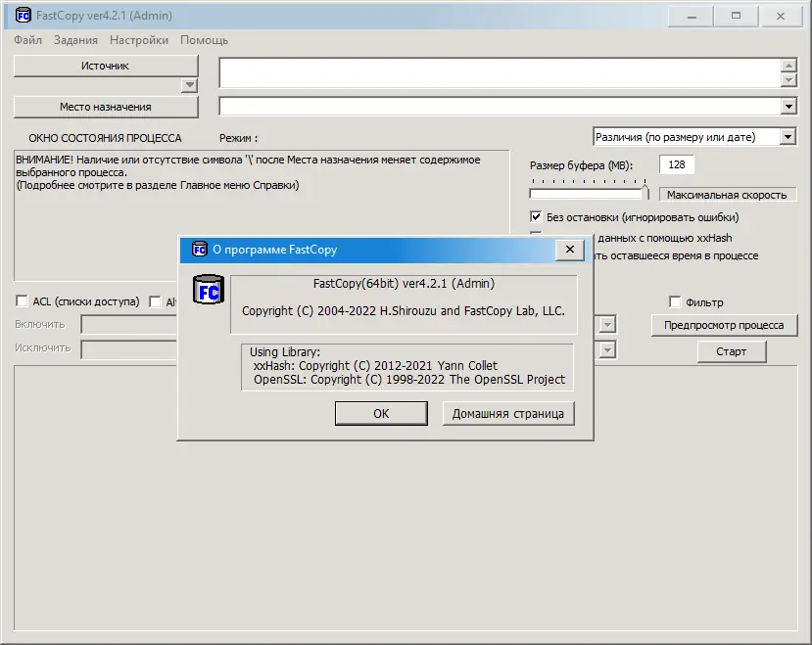Screen dimensions: 812x645
Task: Click the buffer size field showing 128
Action: click(x=676, y=164)
